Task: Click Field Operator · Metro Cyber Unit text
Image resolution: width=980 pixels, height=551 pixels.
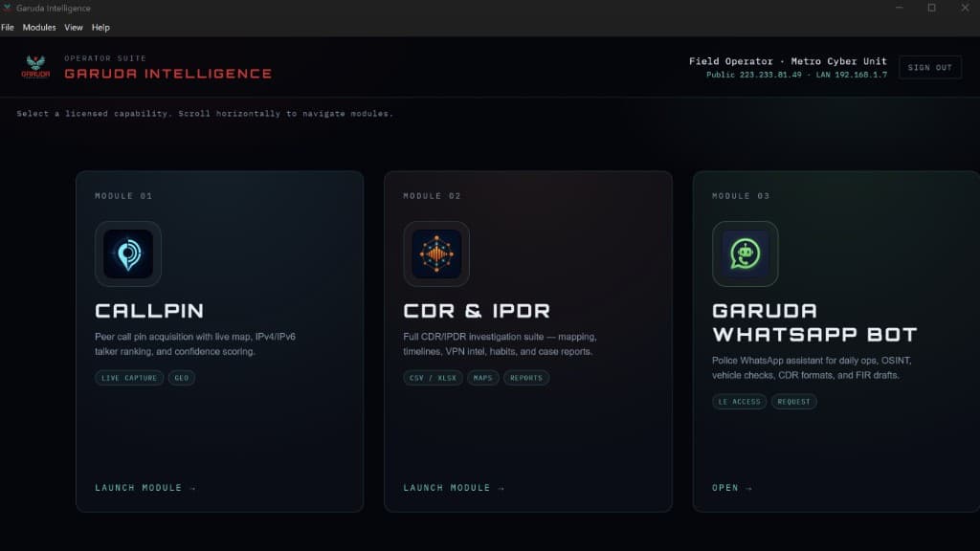Action: [788, 61]
